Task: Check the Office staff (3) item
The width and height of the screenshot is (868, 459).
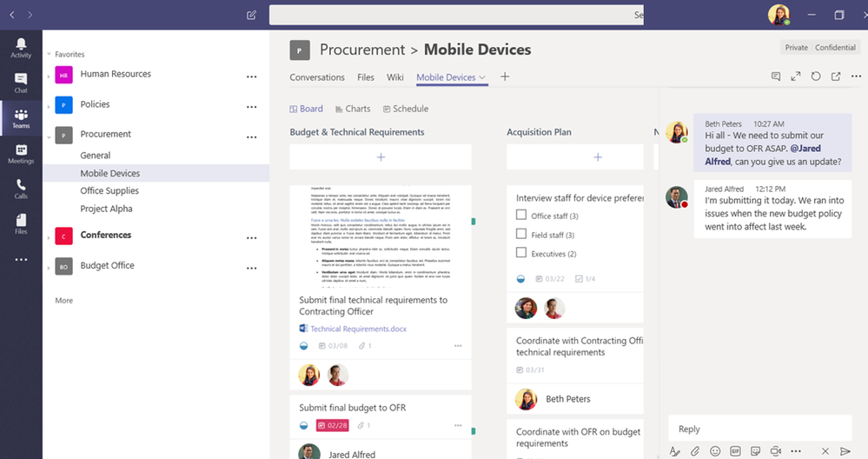Action: (521, 215)
